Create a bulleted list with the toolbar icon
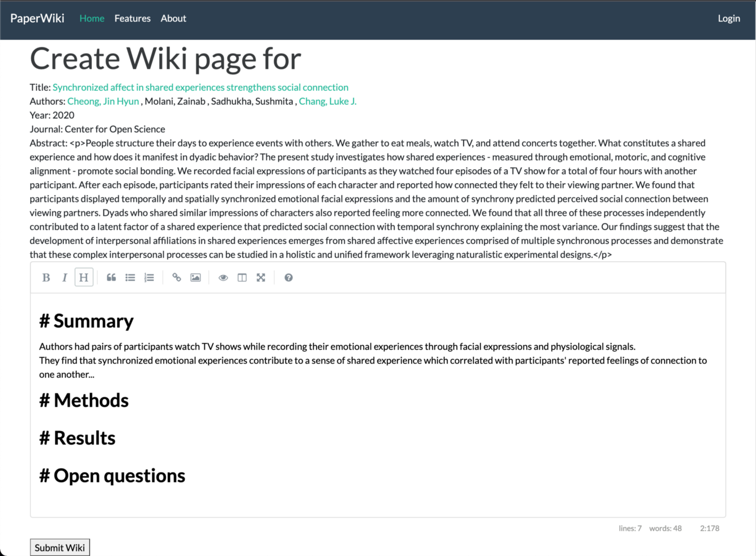This screenshot has height=556, width=756. (x=130, y=278)
